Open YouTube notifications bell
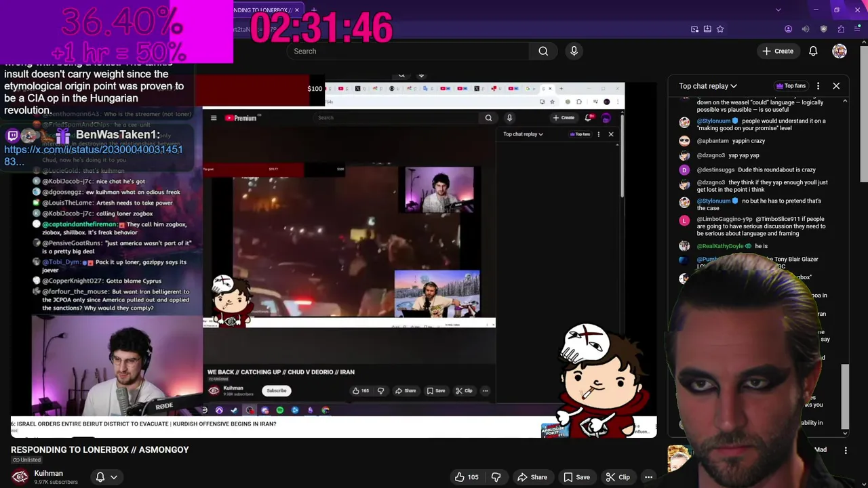This screenshot has width=868, height=488. [x=813, y=51]
